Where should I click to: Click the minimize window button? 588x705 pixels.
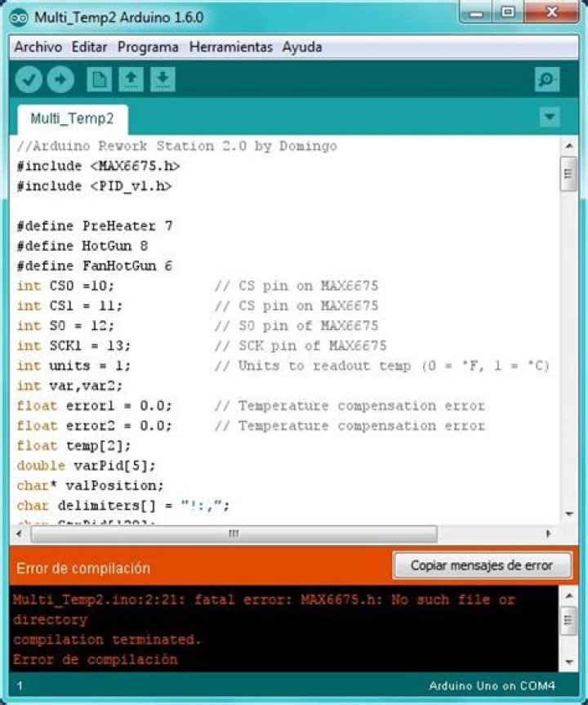pyautogui.click(x=476, y=11)
